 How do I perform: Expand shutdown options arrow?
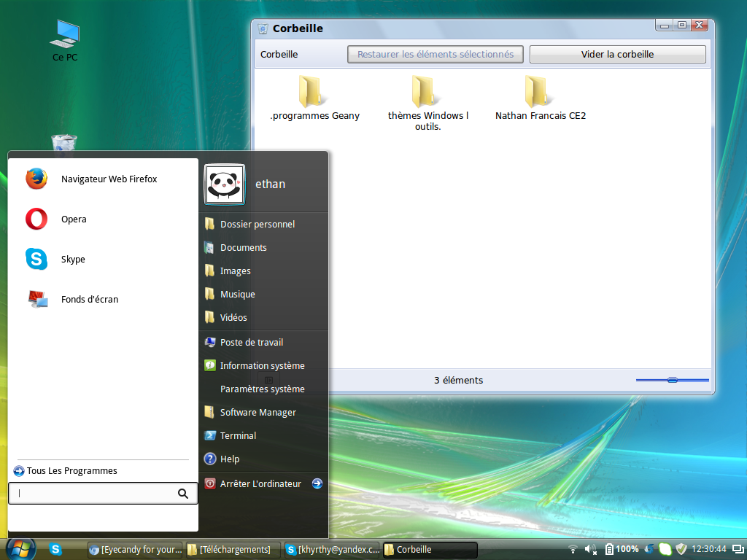click(x=317, y=484)
